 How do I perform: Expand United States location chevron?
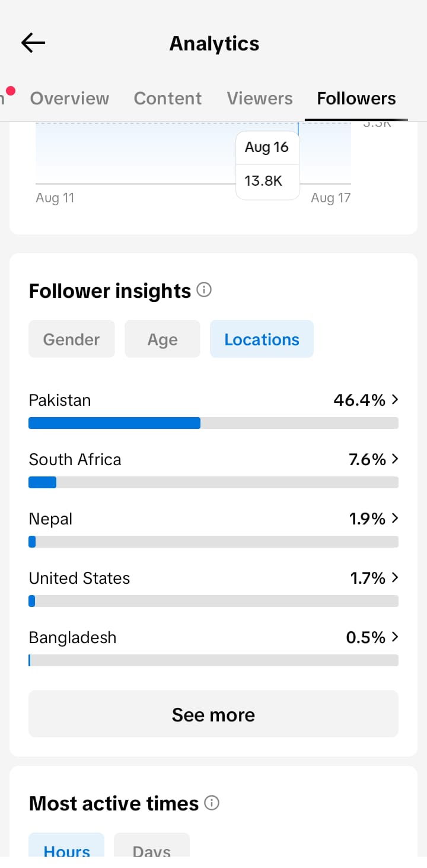(395, 578)
